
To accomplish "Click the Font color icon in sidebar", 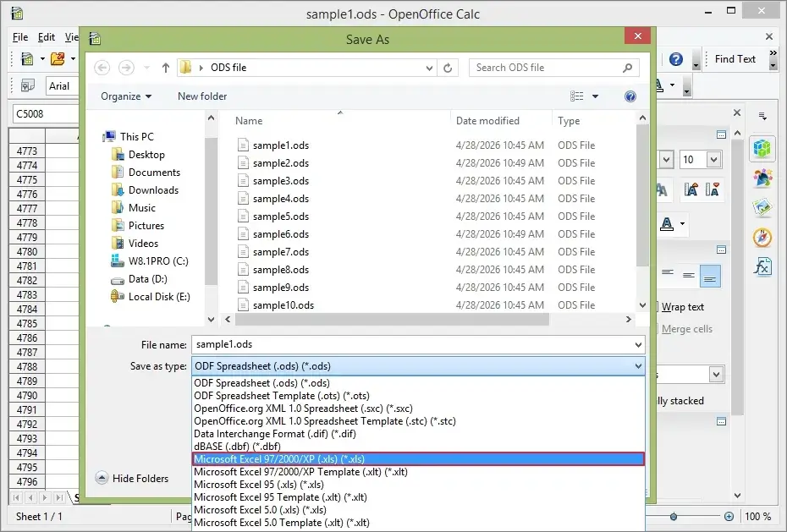I will click(667, 223).
